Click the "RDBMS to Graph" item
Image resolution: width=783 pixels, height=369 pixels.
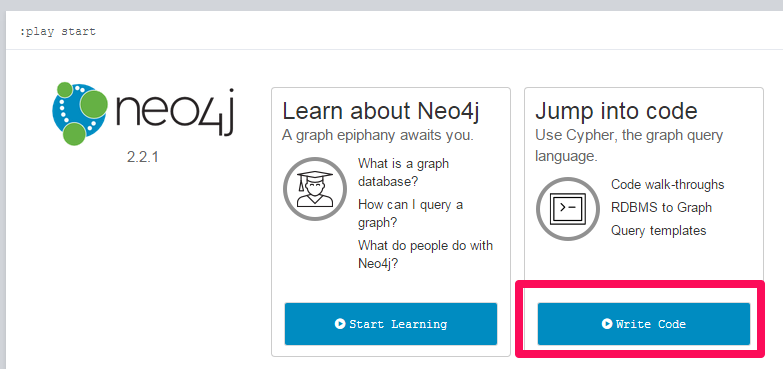pyautogui.click(x=662, y=207)
